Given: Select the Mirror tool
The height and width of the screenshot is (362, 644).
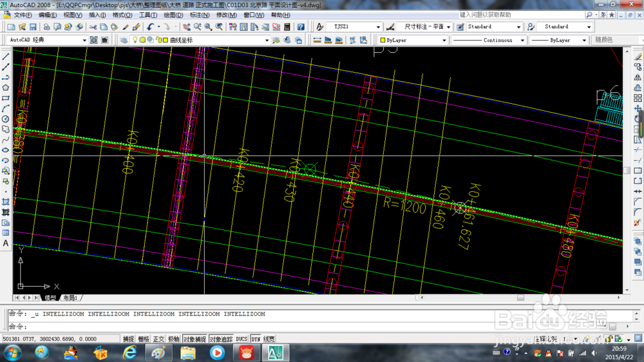Looking at the screenshot, I should pos(638,77).
